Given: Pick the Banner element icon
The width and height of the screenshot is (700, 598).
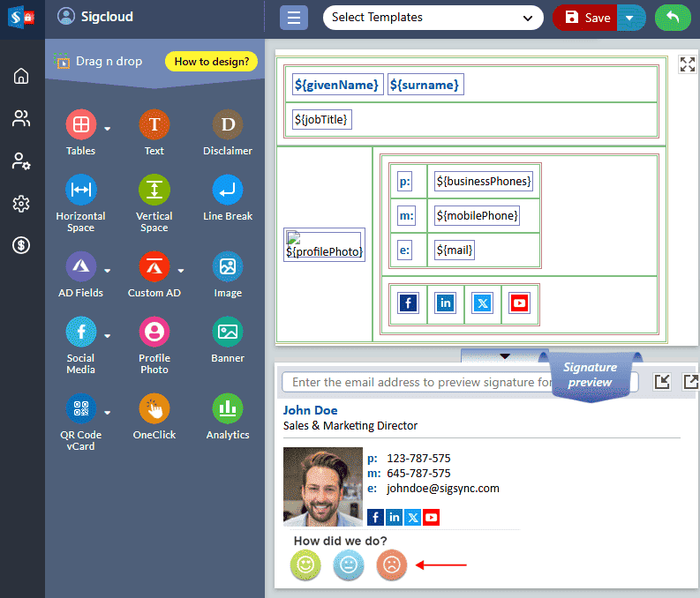Looking at the screenshot, I should click(228, 333).
